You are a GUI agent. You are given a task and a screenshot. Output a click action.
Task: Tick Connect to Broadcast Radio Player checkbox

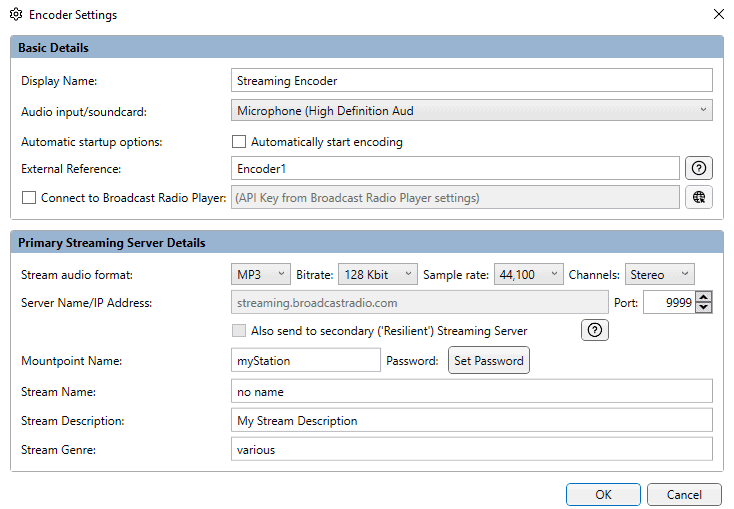click(x=29, y=198)
